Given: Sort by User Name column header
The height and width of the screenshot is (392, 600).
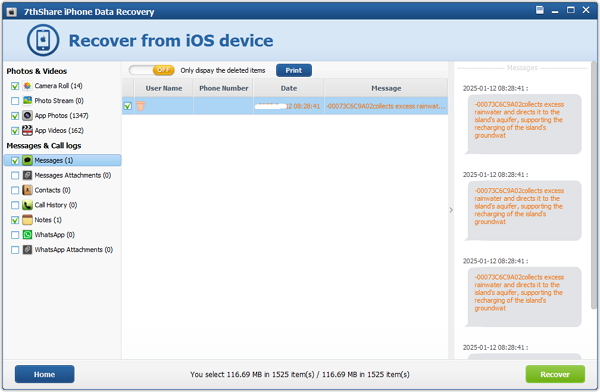Looking at the screenshot, I should click(x=163, y=88).
